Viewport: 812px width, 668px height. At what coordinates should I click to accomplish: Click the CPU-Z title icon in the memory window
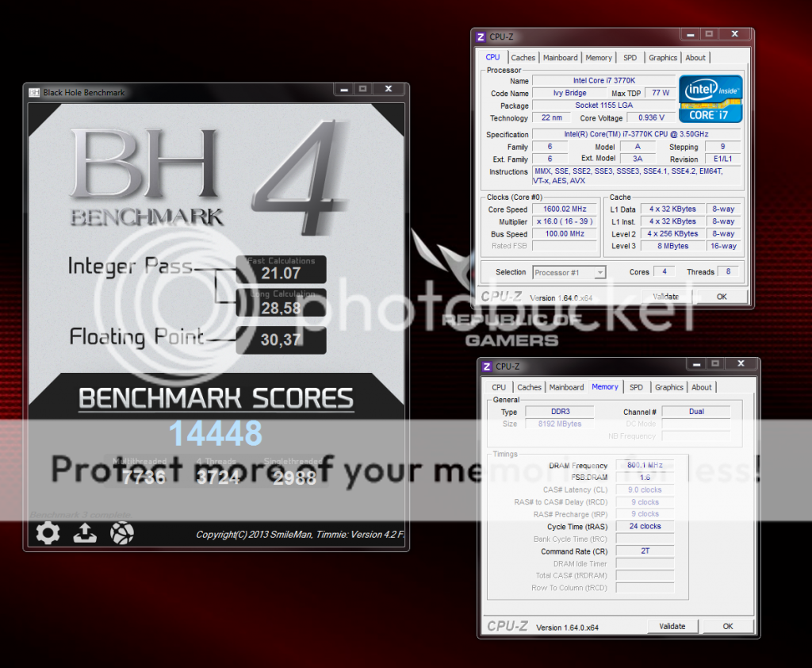[487, 367]
